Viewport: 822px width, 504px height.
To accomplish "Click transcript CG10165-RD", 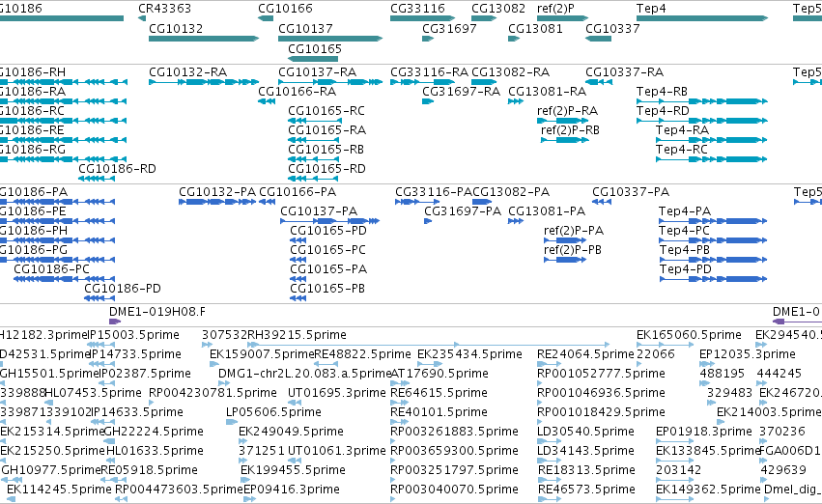I will [313, 179].
